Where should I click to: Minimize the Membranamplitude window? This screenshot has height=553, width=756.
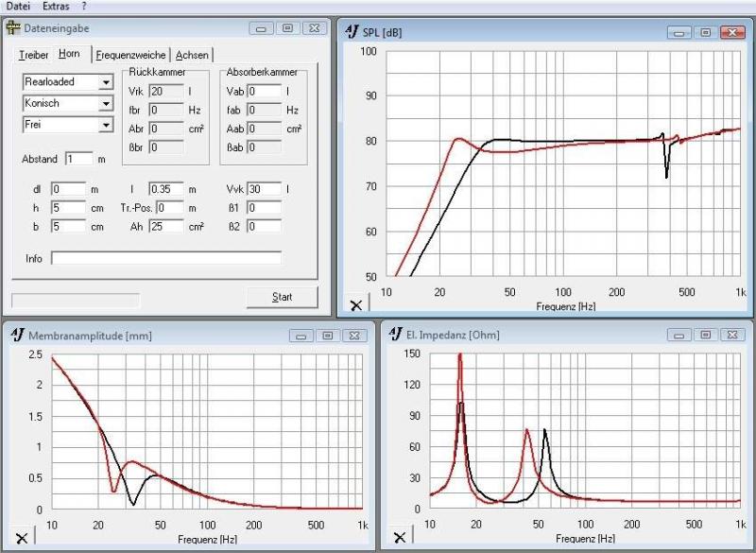click(x=301, y=336)
